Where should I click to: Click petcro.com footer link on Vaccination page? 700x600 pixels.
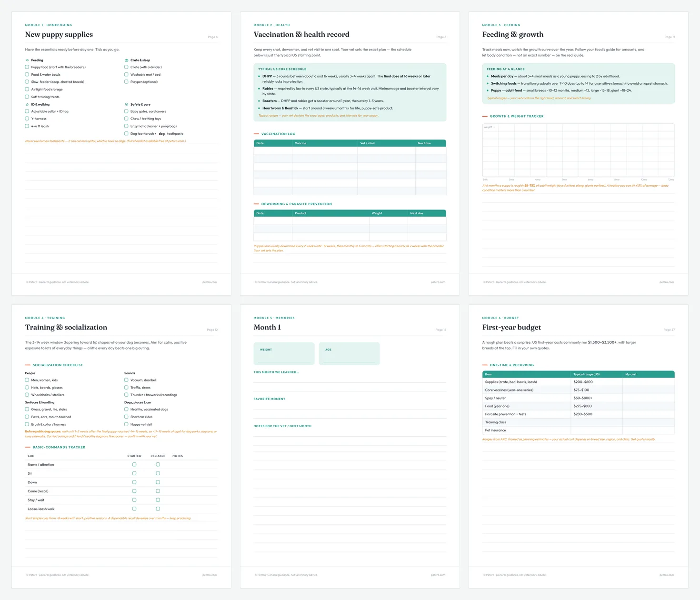(x=438, y=282)
